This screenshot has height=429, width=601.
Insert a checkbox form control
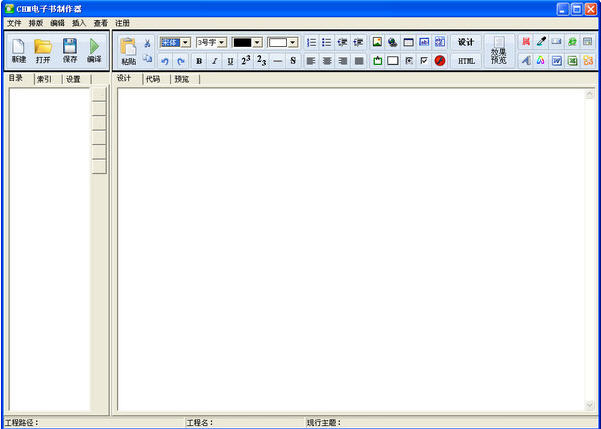point(424,61)
